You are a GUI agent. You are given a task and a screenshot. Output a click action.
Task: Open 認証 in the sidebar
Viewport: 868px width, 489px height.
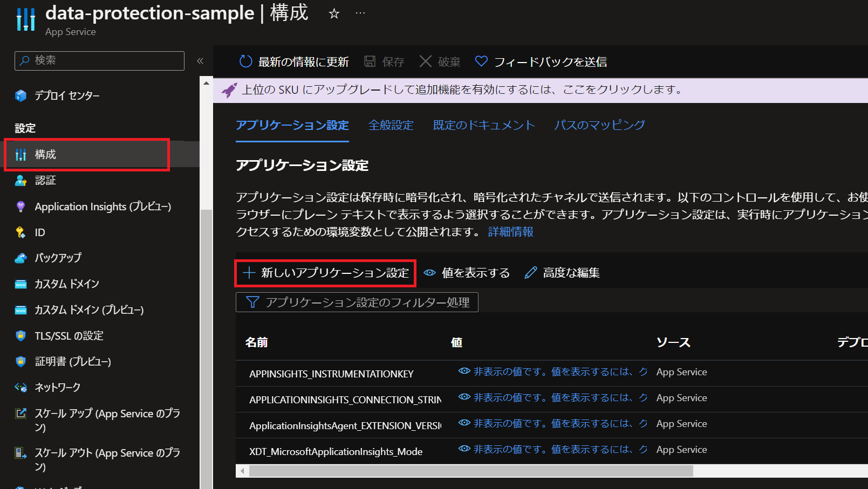[45, 181]
